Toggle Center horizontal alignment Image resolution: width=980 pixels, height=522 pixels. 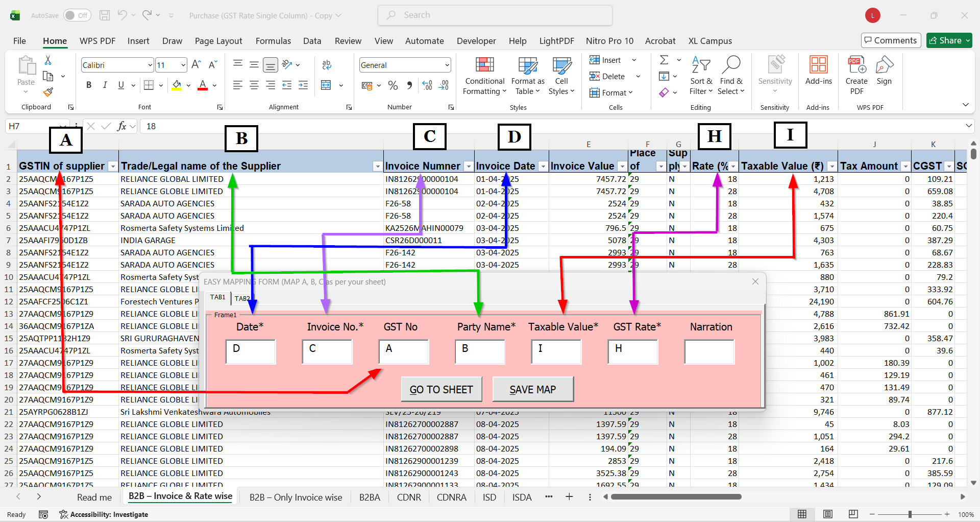(254, 85)
